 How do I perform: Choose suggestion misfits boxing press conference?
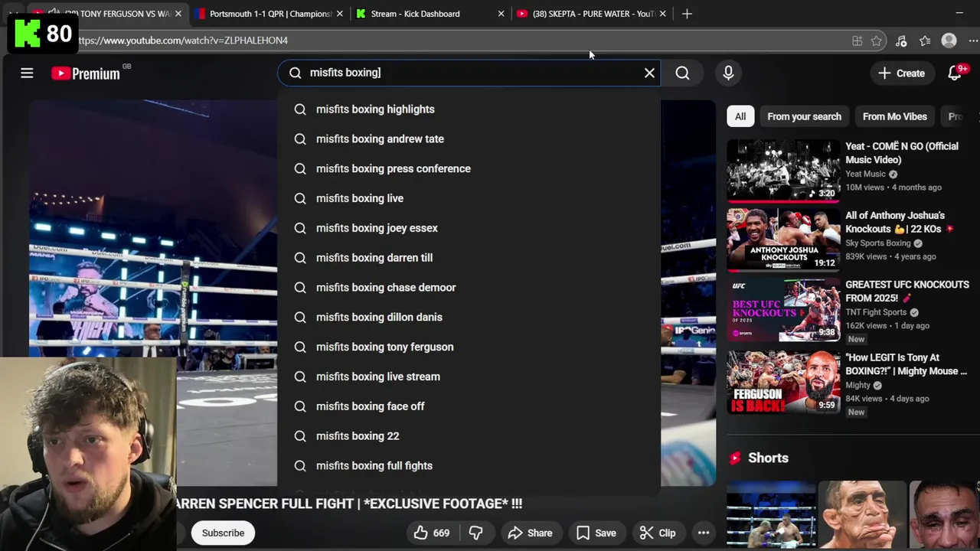click(x=469, y=168)
